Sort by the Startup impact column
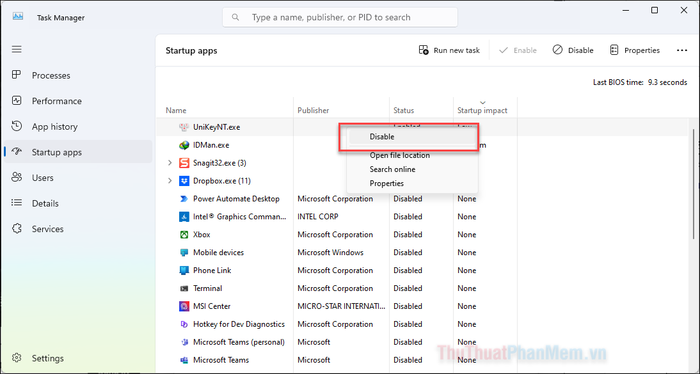The height and width of the screenshot is (374, 700). pyautogui.click(x=482, y=110)
